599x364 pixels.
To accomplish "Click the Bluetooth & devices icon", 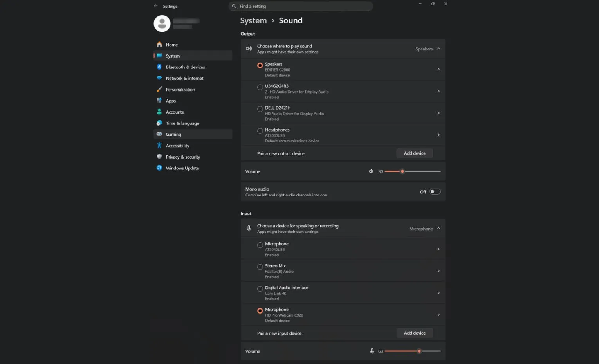I will 159,67.
